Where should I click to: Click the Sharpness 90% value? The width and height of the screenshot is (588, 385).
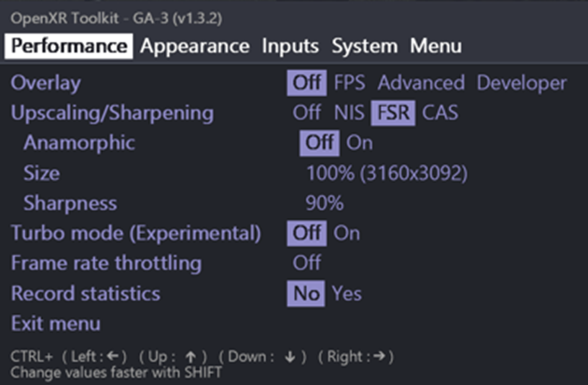[x=325, y=203]
